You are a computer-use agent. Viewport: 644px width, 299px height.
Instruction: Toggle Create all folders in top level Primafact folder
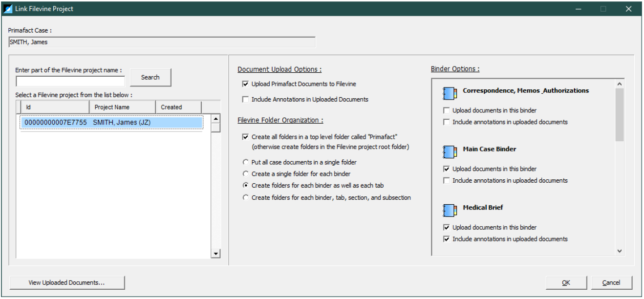[x=246, y=137]
